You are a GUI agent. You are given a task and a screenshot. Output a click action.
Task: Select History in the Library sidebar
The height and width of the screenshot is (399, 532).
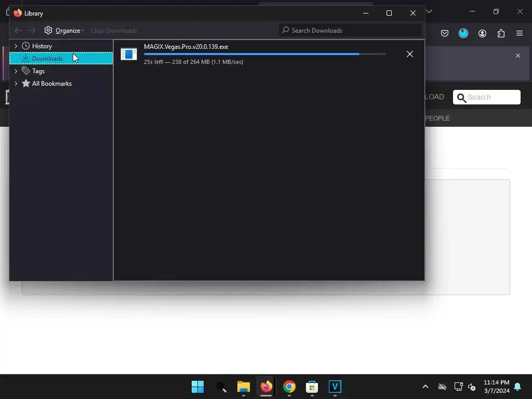pyautogui.click(x=42, y=46)
